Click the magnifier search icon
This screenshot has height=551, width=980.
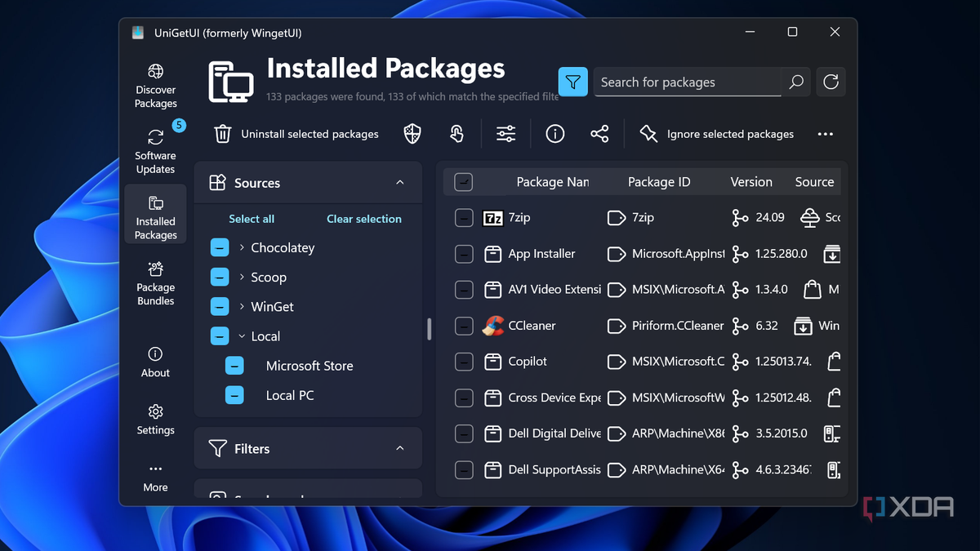[x=796, y=82]
